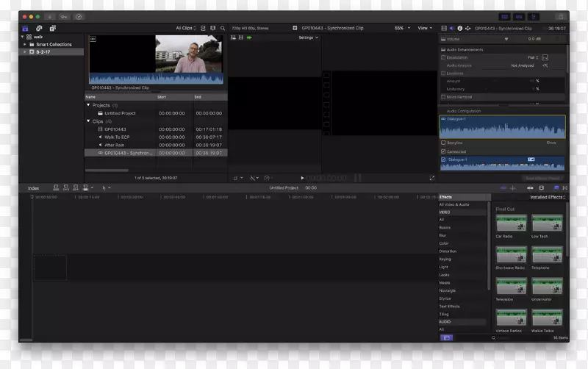
Task: Open the Photos and Audio sidebar
Action: (39, 28)
